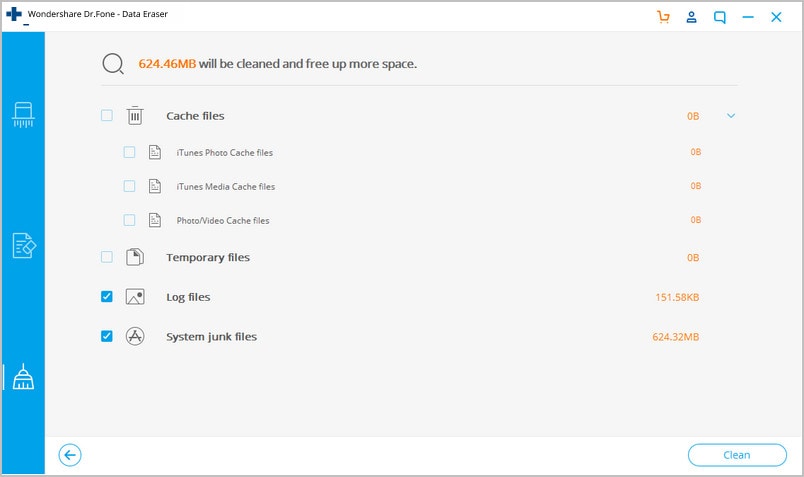Viewport: 804px width, 477px height.
Task: Click the back arrow icon
Action: point(70,455)
